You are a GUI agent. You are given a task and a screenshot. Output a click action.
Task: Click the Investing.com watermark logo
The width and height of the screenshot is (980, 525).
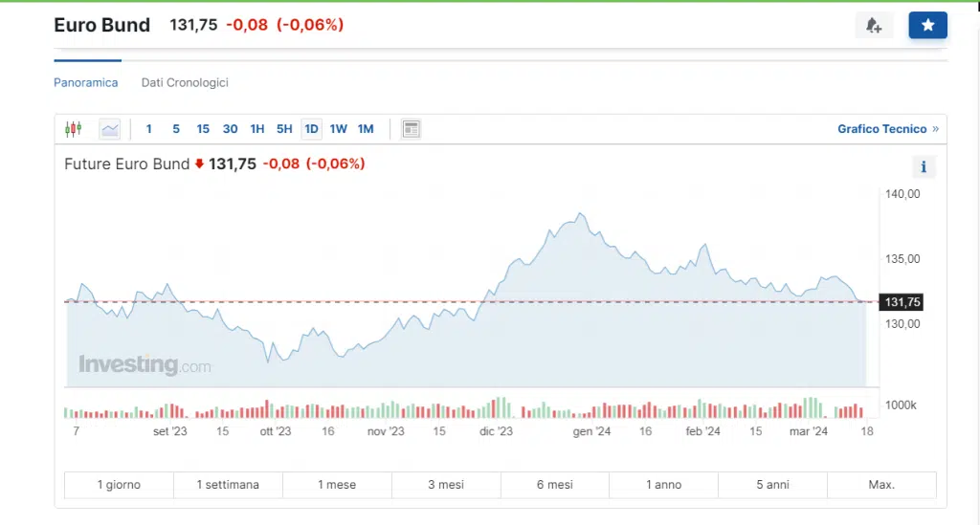(145, 364)
